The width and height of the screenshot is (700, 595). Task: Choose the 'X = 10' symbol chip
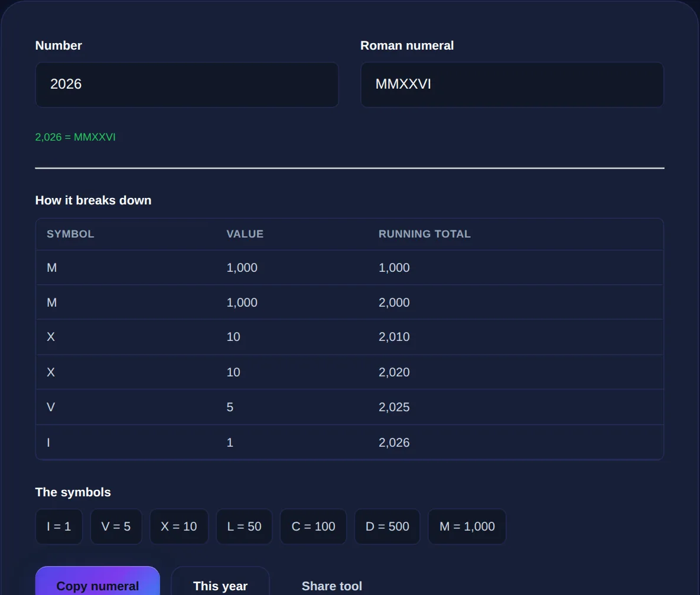point(179,526)
